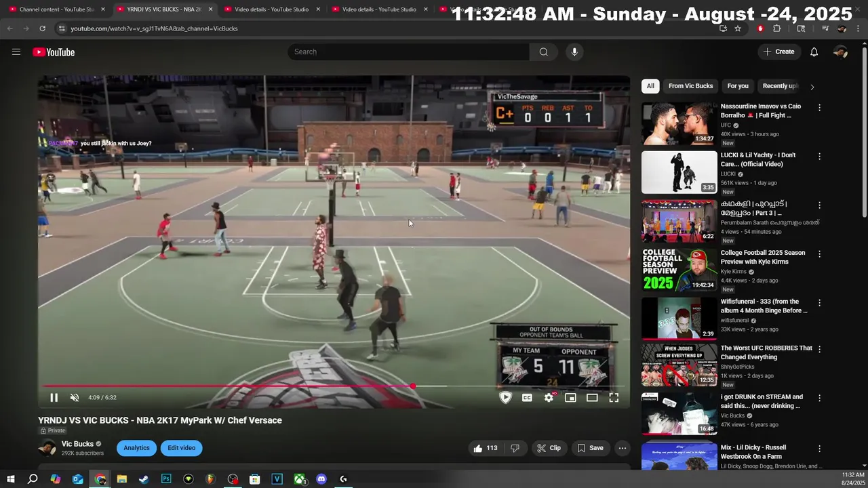Open Vic Bucks channel name link
This screenshot has width=868, height=488.
[x=77, y=444]
